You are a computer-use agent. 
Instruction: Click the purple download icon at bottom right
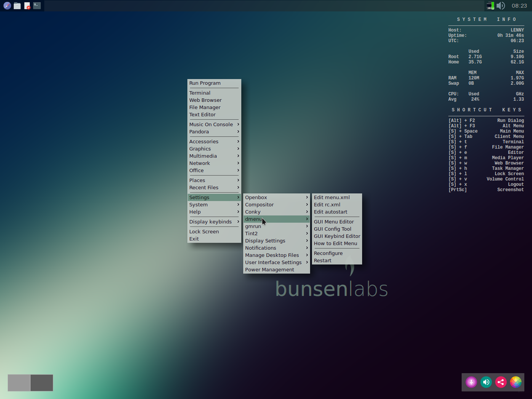(471, 382)
